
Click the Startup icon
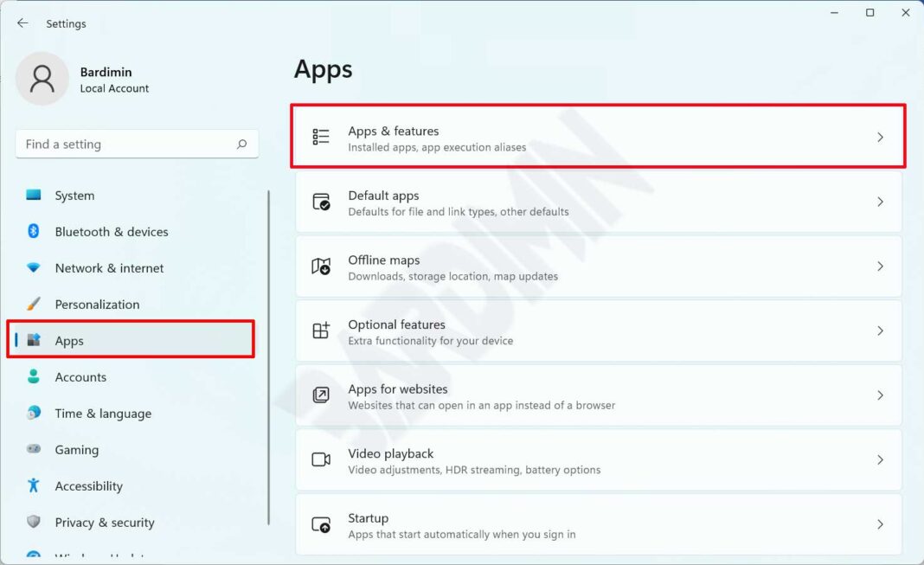click(x=321, y=524)
